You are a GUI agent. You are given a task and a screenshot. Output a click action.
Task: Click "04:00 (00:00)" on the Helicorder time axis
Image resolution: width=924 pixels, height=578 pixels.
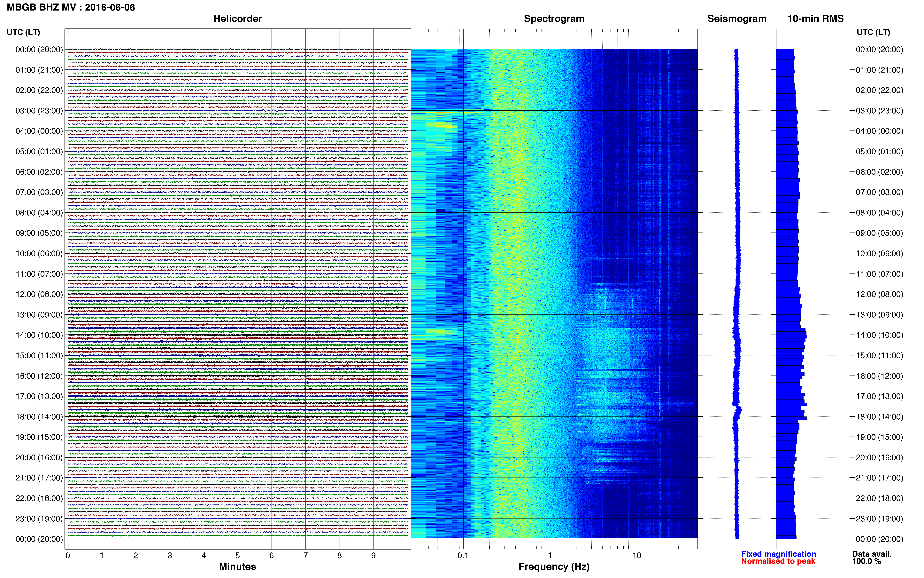click(x=39, y=131)
